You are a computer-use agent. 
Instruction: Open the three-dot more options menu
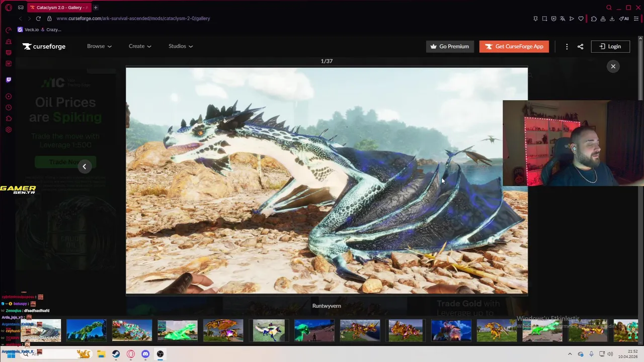(x=567, y=46)
